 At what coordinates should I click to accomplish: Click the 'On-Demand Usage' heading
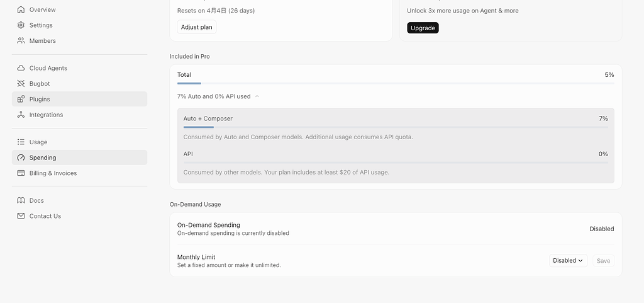click(x=195, y=204)
